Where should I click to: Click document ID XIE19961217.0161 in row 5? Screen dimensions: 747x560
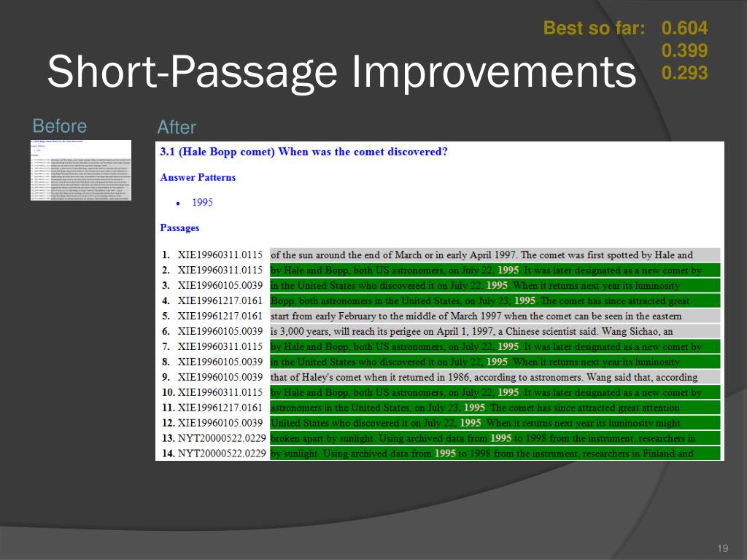(x=220, y=316)
